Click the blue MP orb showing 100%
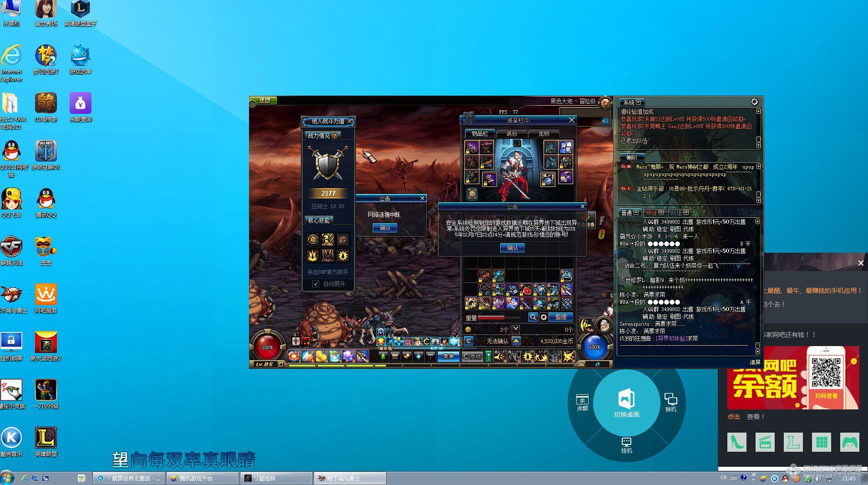The image size is (868, 485). click(x=594, y=347)
